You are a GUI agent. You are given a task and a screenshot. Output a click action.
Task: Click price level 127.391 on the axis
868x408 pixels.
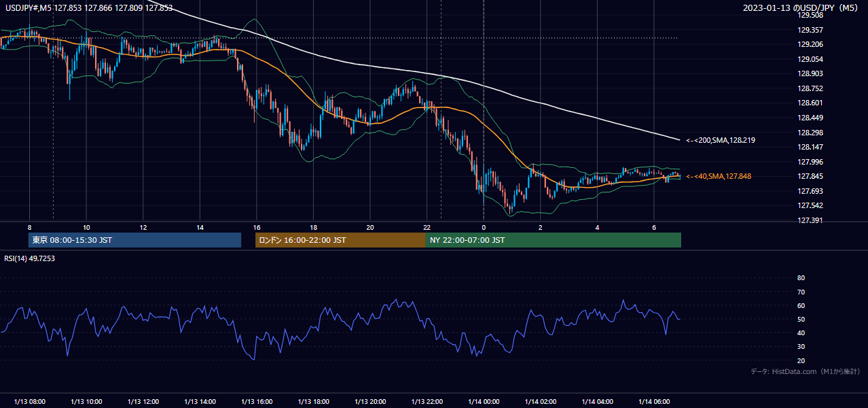point(810,220)
